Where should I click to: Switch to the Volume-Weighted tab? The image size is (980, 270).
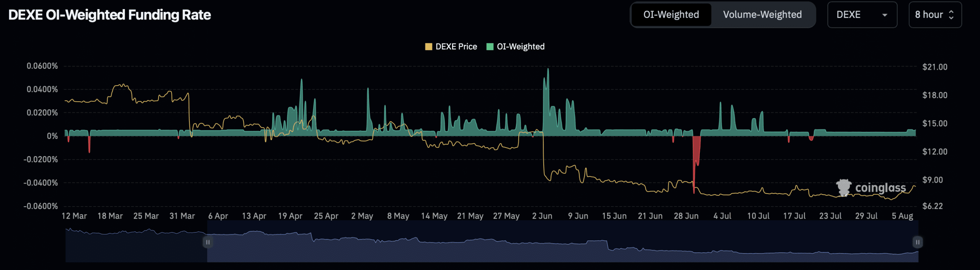coord(762,15)
